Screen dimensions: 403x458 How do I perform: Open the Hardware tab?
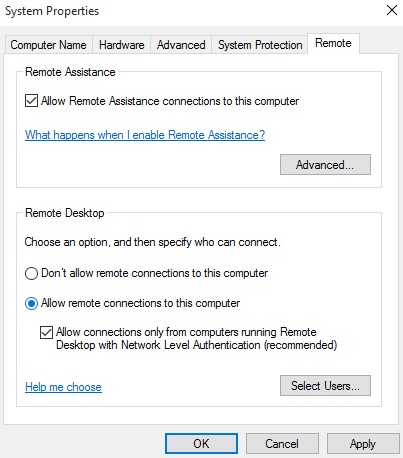point(122,45)
